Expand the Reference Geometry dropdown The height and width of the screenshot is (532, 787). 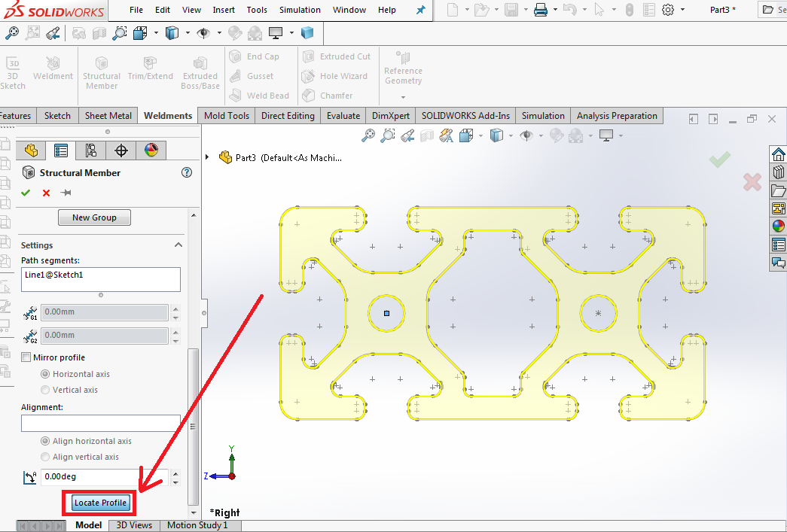click(403, 97)
